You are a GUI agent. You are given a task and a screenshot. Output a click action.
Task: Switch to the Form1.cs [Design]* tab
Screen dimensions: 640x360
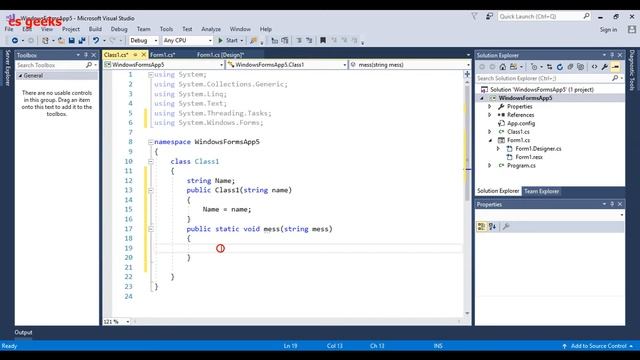pos(220,55)
